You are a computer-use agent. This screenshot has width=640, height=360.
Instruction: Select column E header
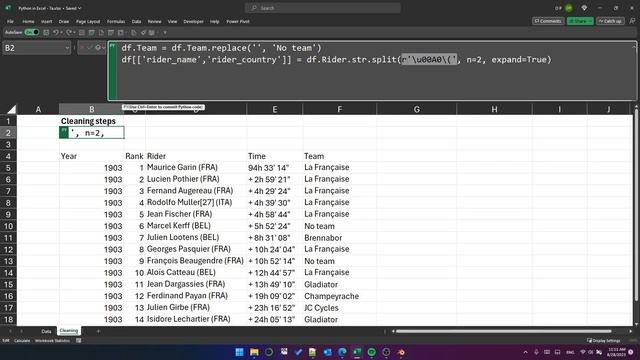click(x=275, y=109)
